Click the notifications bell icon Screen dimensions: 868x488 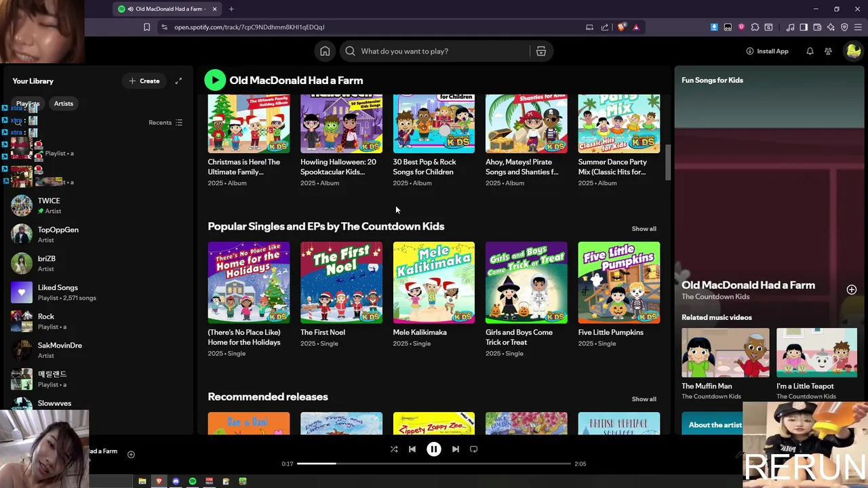tap(810, 51)
